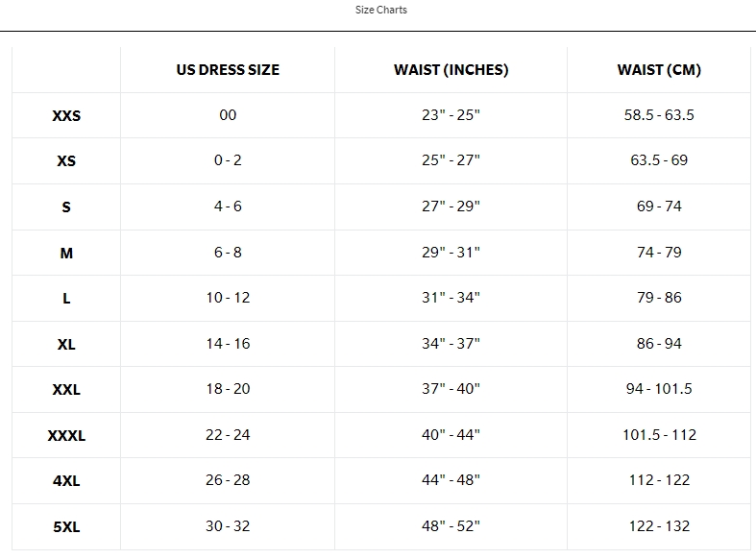Click the M size row label
756x559 pixels.
pos(66,254)
